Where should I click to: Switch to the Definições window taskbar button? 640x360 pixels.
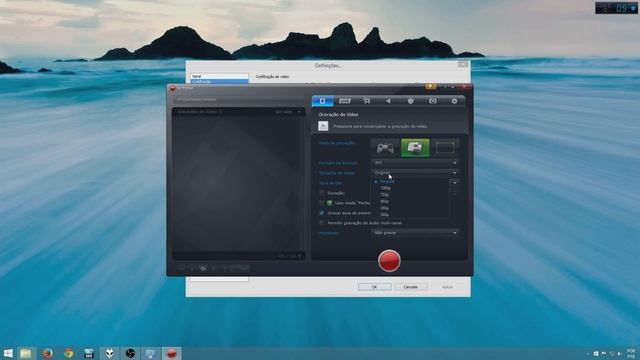click(151, 353)
